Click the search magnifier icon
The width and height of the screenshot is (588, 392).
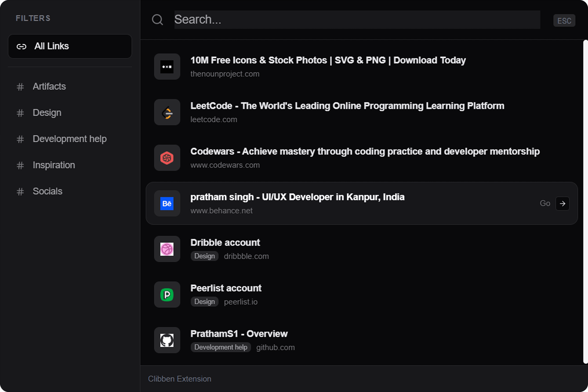pos(158,20)
